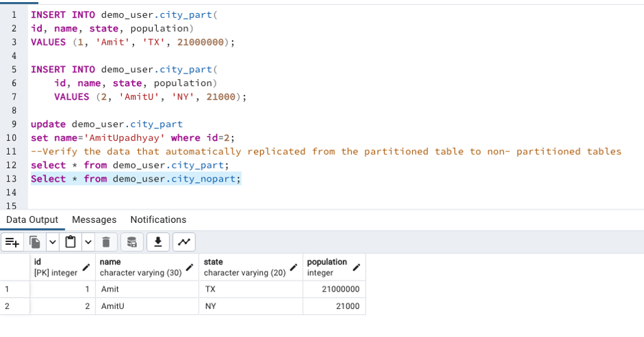Switch to the Messages tab
Screen dimensions: 644x337
(94, 219)
